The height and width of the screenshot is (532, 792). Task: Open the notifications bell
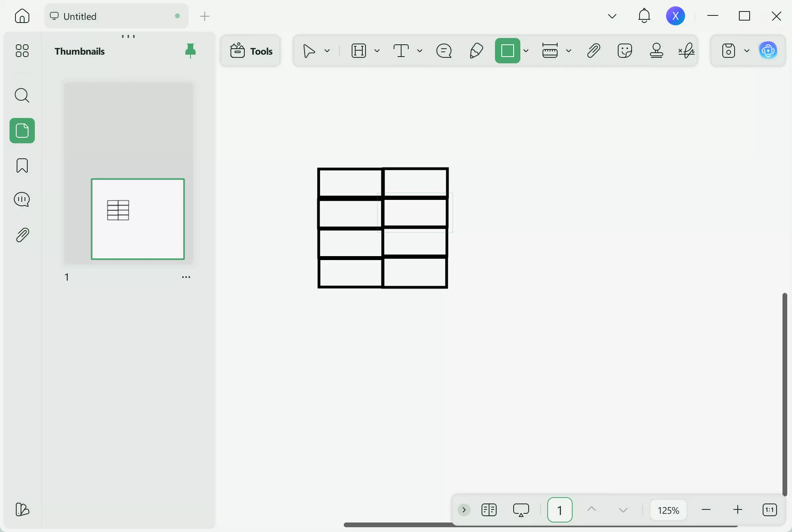(644, 16)
